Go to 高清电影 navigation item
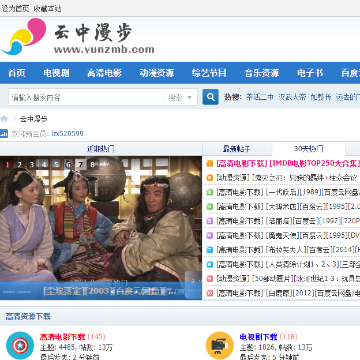 [x=104, y=73]
